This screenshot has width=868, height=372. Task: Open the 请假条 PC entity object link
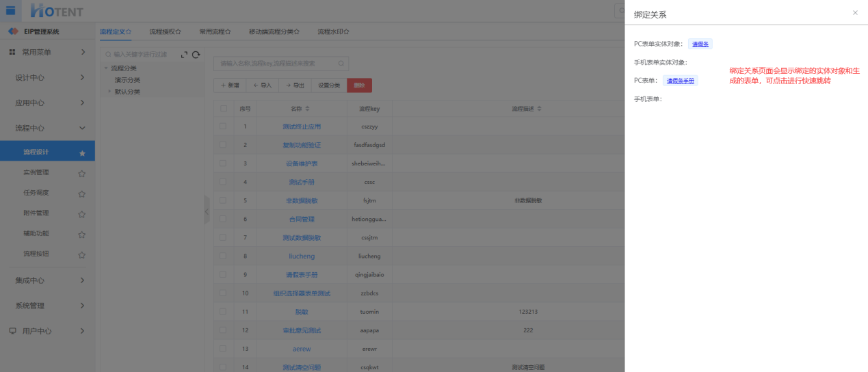(700, 44)
